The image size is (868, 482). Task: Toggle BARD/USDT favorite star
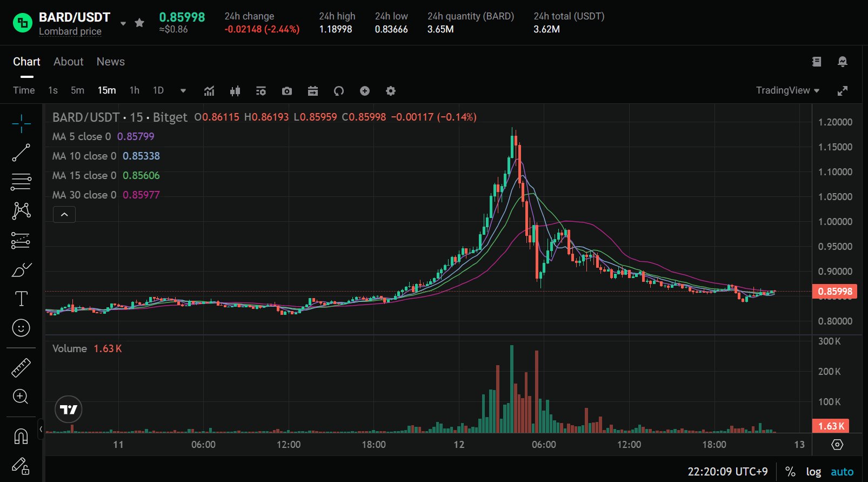(x=139, y=23)
